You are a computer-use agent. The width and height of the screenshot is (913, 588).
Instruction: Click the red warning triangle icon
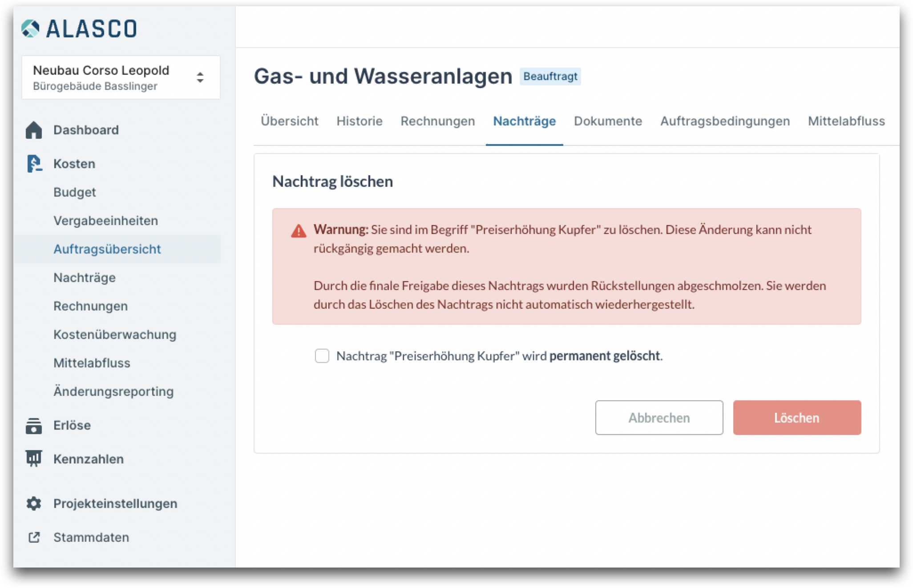point(299,231)
